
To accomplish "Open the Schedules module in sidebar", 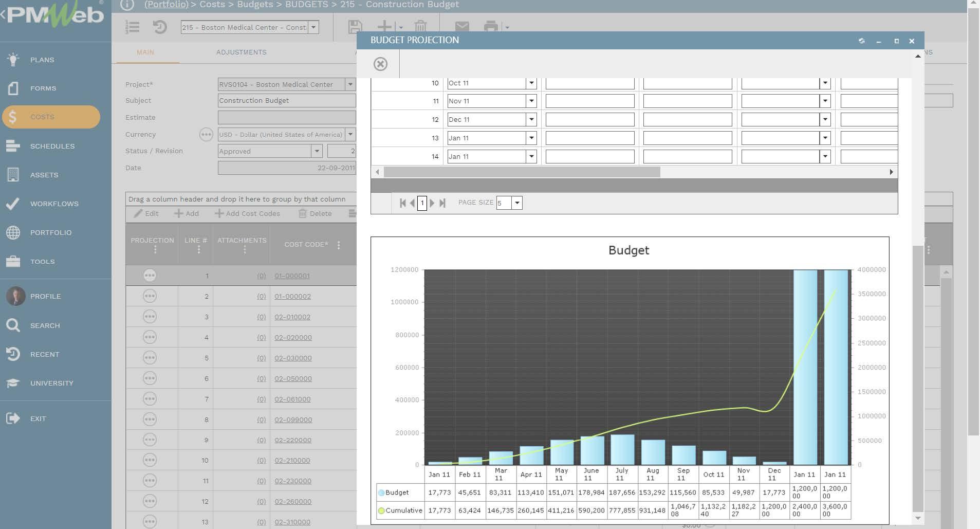I will click(52, 146).
